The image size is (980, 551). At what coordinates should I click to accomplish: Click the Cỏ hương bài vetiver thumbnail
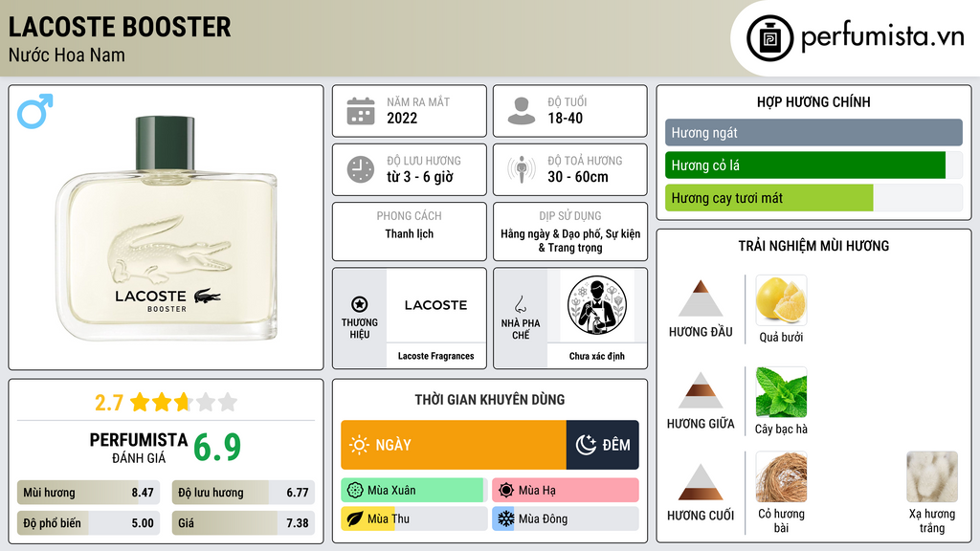781,476
